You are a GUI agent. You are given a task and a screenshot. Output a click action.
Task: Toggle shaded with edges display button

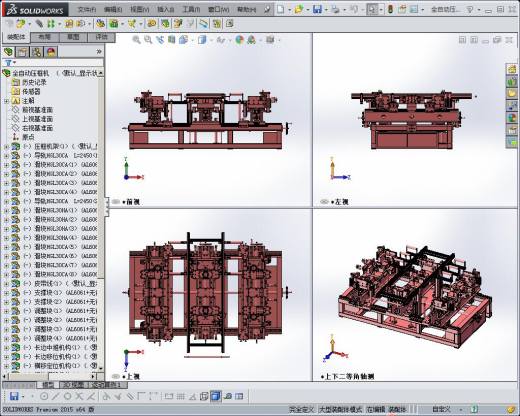216,396
